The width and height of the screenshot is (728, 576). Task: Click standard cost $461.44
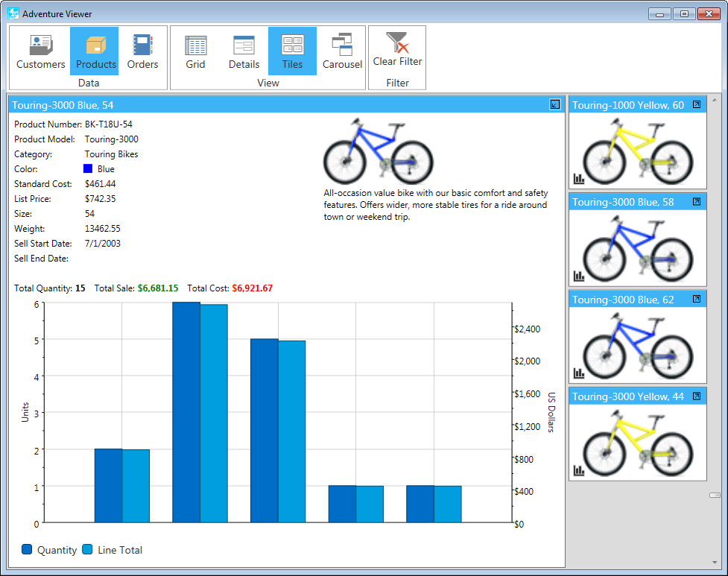pyautogui.click(x=101, y=184)
